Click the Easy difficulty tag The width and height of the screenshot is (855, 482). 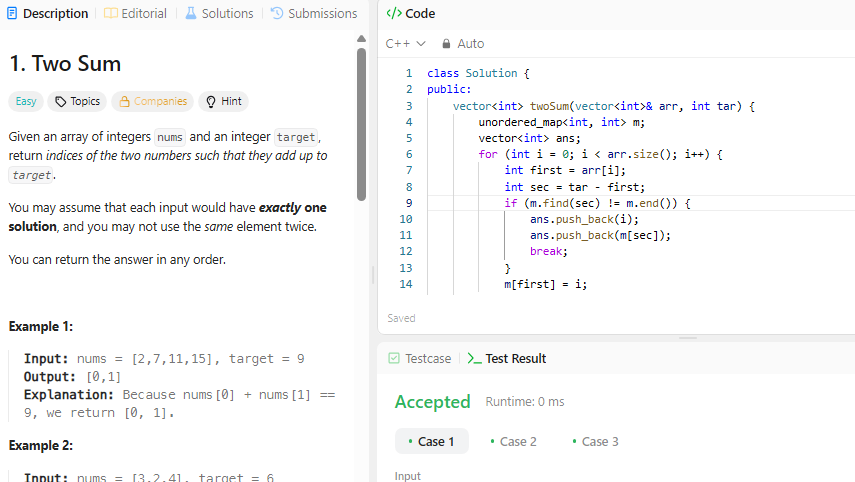coord(26,101)
